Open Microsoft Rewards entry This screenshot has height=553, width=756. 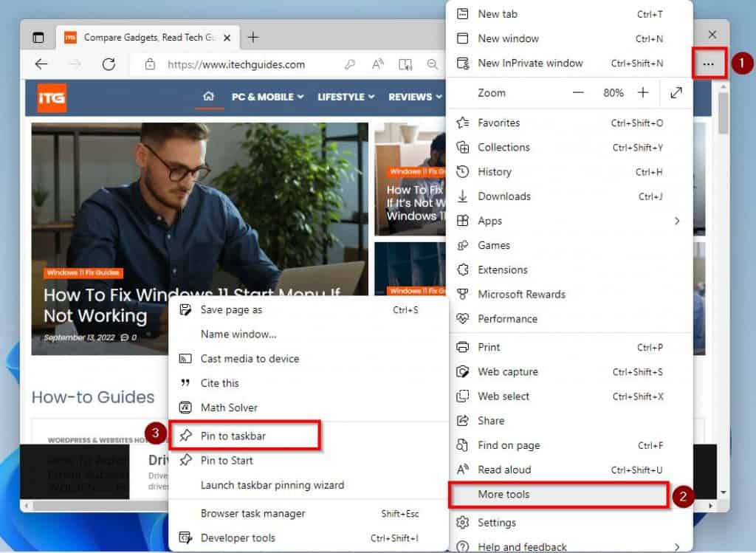(x=569, y=295)
